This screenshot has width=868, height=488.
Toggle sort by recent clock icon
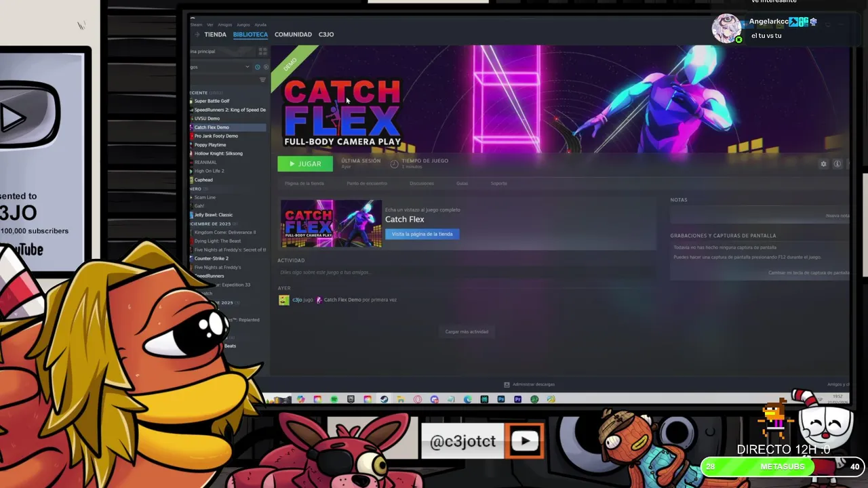point(258,67)
